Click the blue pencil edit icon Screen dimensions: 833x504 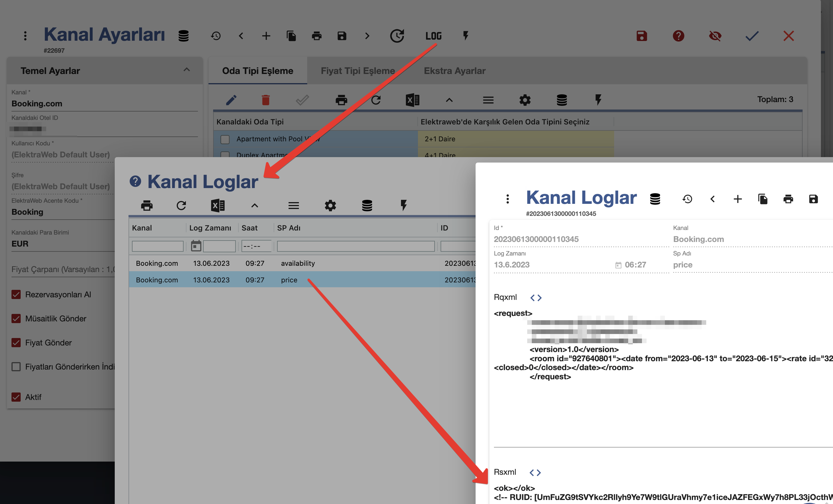coord(231,100)
